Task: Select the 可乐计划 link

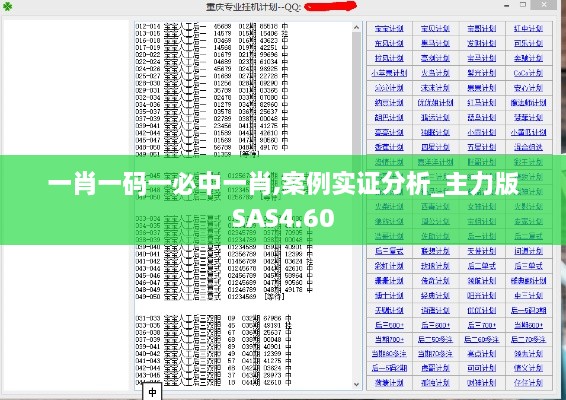Action: point(528,43)
